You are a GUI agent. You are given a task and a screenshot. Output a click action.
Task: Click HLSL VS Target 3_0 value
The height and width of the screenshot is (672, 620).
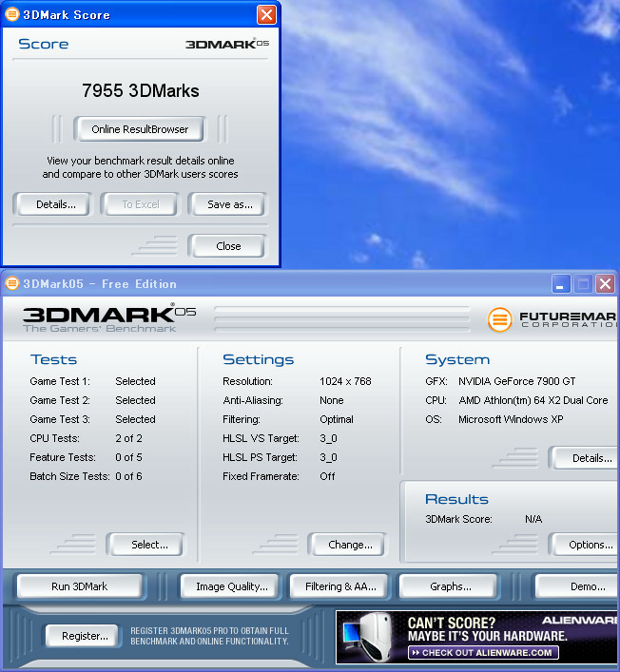(x=328, y=438)
